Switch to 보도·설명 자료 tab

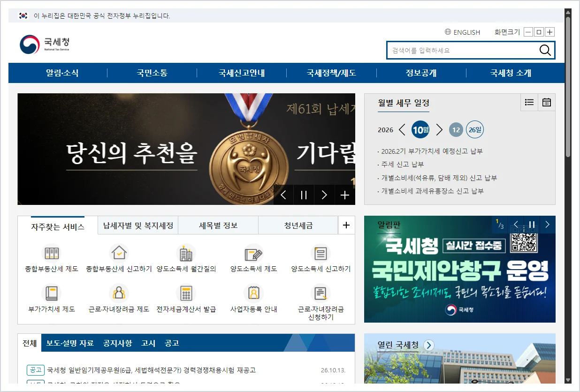[70, 343]
